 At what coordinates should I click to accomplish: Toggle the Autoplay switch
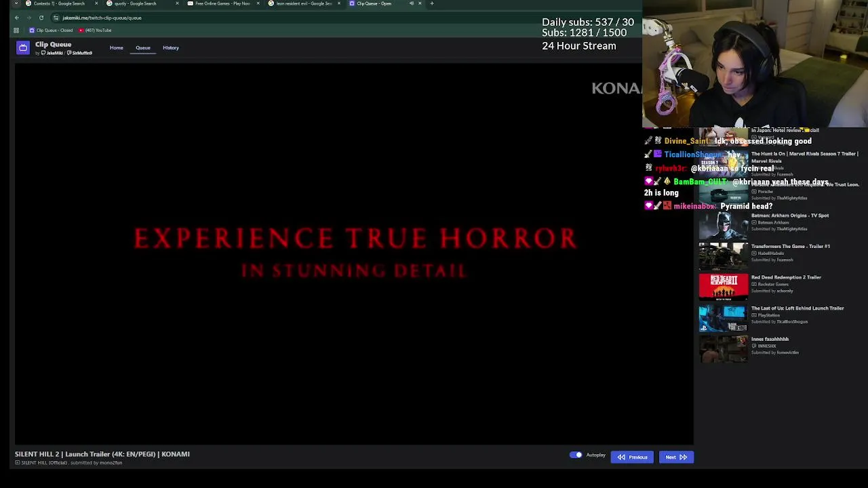[x=576, y=455]
